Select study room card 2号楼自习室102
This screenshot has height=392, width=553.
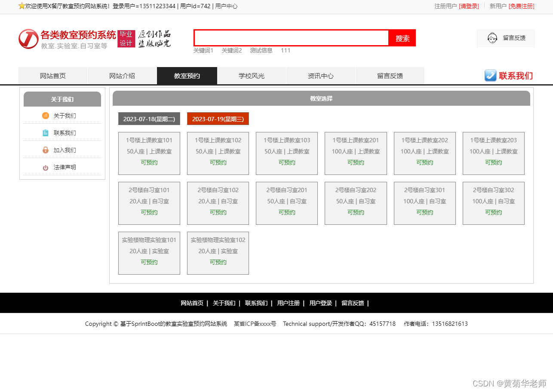(x=218, y=203)
